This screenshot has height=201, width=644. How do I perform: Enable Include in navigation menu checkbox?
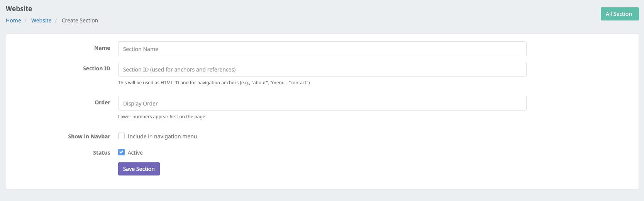tap(121, 136)
